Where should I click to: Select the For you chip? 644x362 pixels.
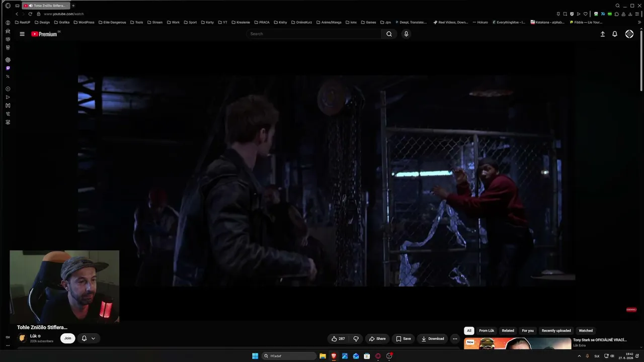click(528, 331)
